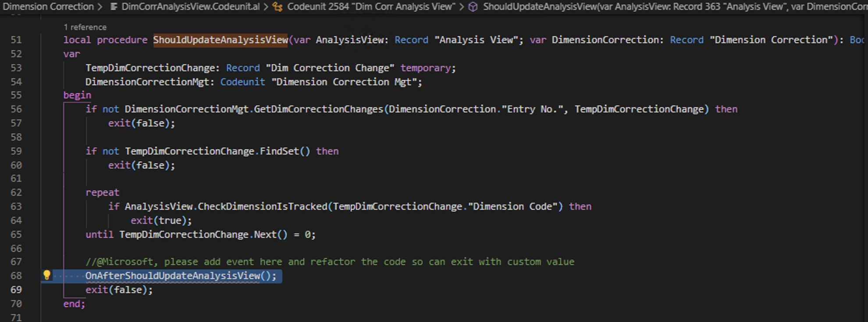Click 'exit(true)' on line 64
Image resolution: width=868 pixels, height=322 pixels.
[x=160, y=220]
